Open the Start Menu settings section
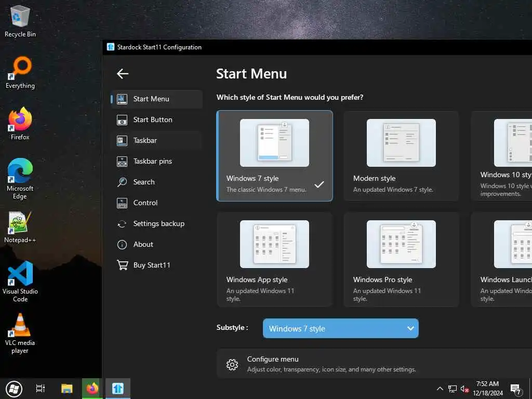This screenshot has height=399, width=532. click(157, 99)
